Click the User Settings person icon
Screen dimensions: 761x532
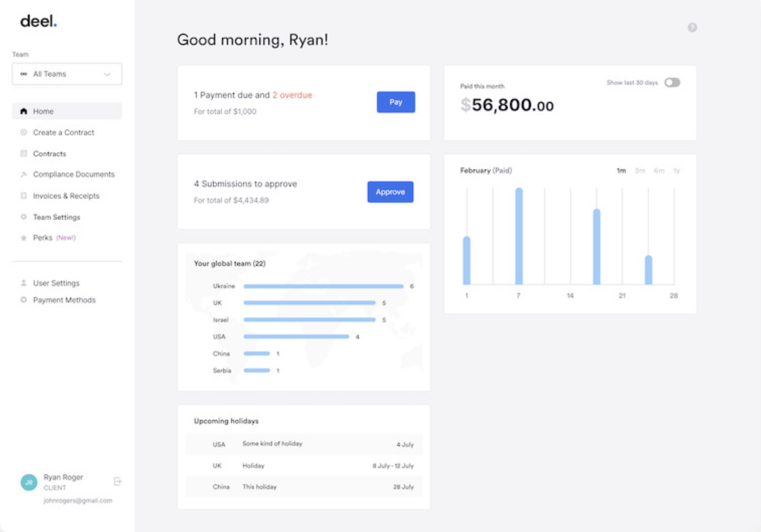pos(23,283)
